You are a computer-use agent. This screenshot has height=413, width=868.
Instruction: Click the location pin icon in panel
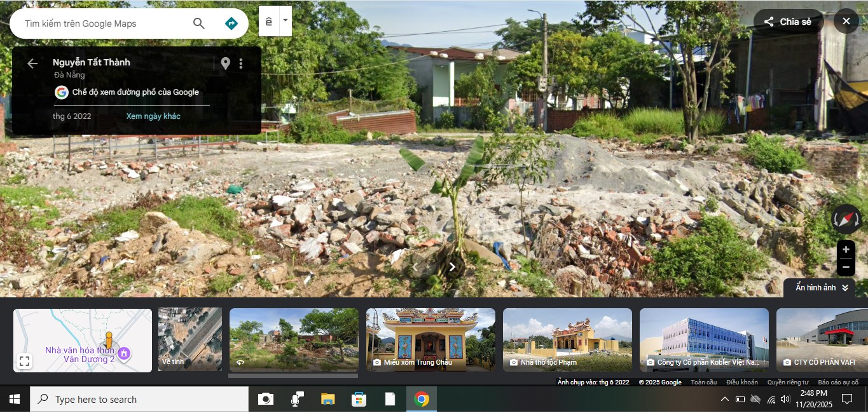[x=225, y=64]
